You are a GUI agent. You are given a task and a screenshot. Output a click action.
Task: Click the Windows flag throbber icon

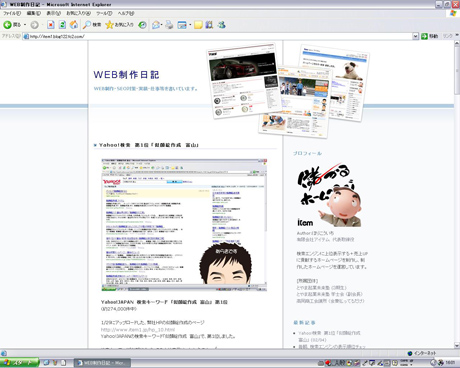point(453,13)
